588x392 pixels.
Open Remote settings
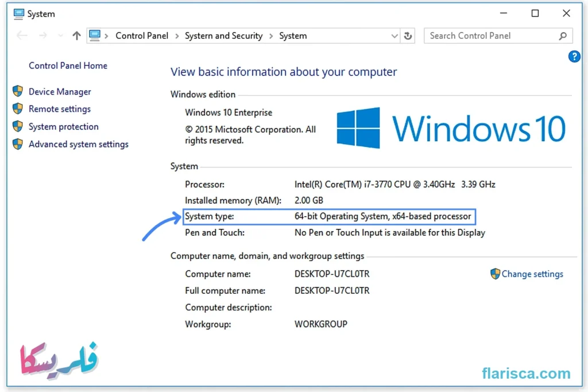pyautogui.click(x=60, y=109)
